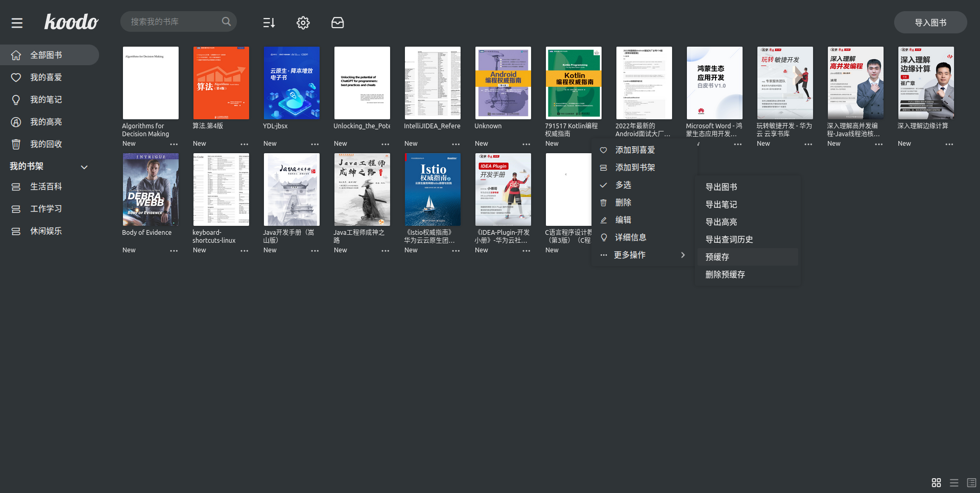Open more options for Java工程师成神之路
This screenshot has height=493, width=980.
[385, 251]
